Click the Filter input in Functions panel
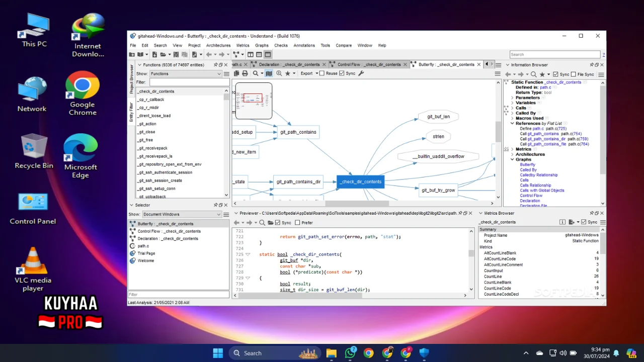 189,82
